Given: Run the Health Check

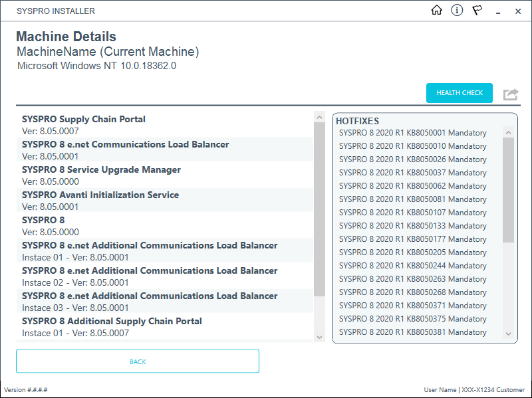Looking at the screenshot, I should point(460,93).
